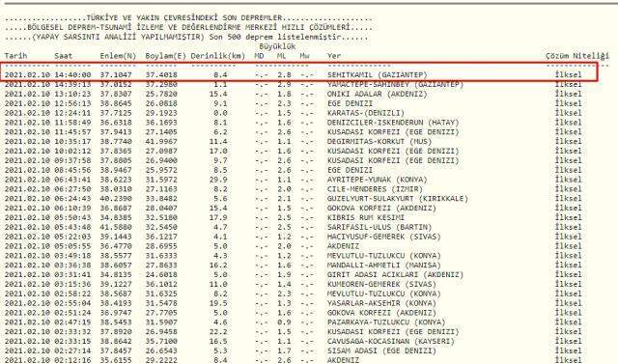Select latitude value 37.1047
The height and width of the screenshot is (364, 618).
pyautogui.click(x=116, y=75)
